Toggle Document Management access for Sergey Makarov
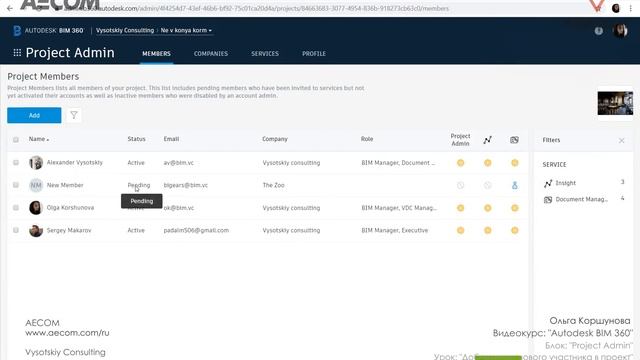Image resolution: width=640 pixels, height=360 pixels. pyautogui.click(x=515, y=230)
